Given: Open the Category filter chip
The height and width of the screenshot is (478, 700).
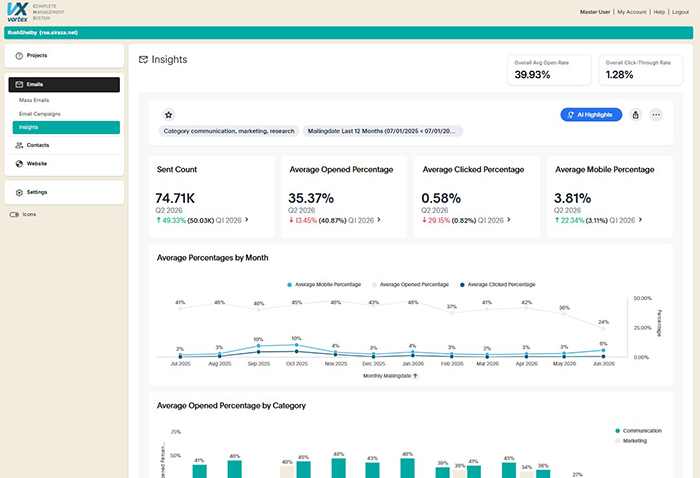Looking at the screenshot, I should 229,131.
